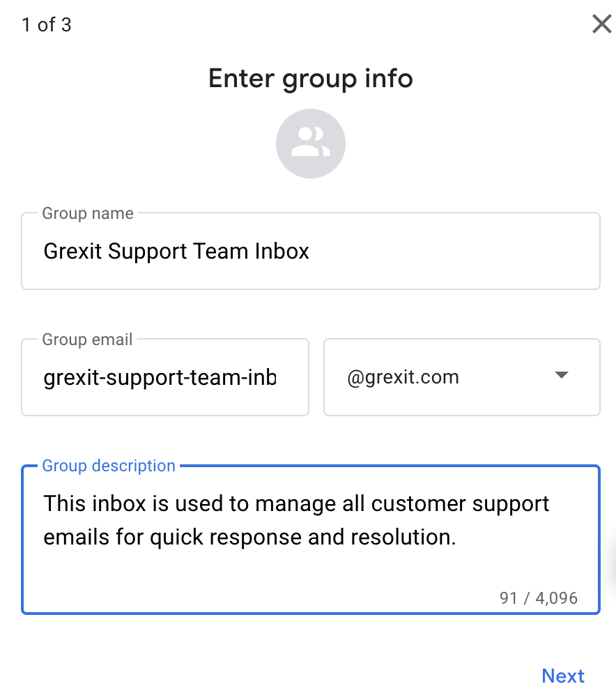The width and height of the screenshot is (616, 700).
Task: Click the Enter group info dialog title
Action: 311,78
